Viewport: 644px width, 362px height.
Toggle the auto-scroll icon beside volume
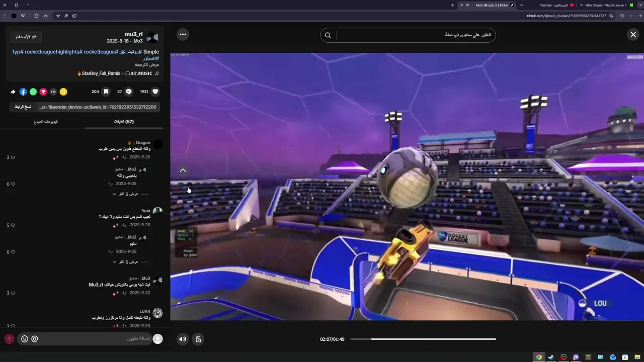(198, 339)
